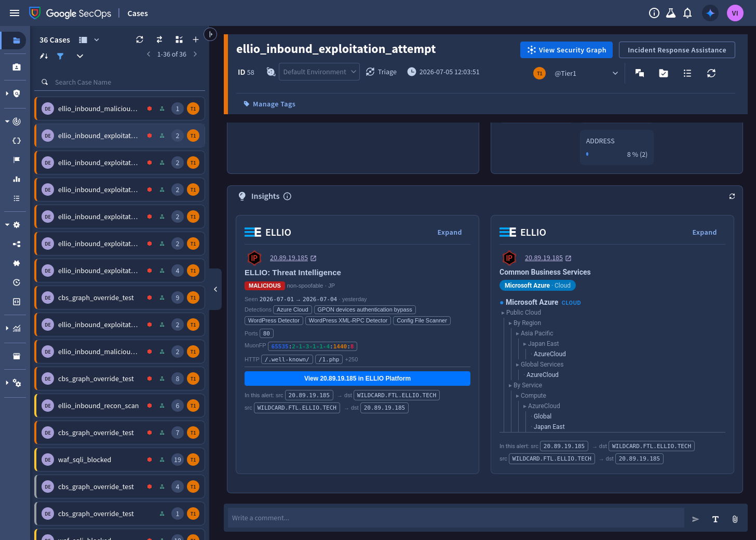Open the hamburger navigation menu

[15, 13]
